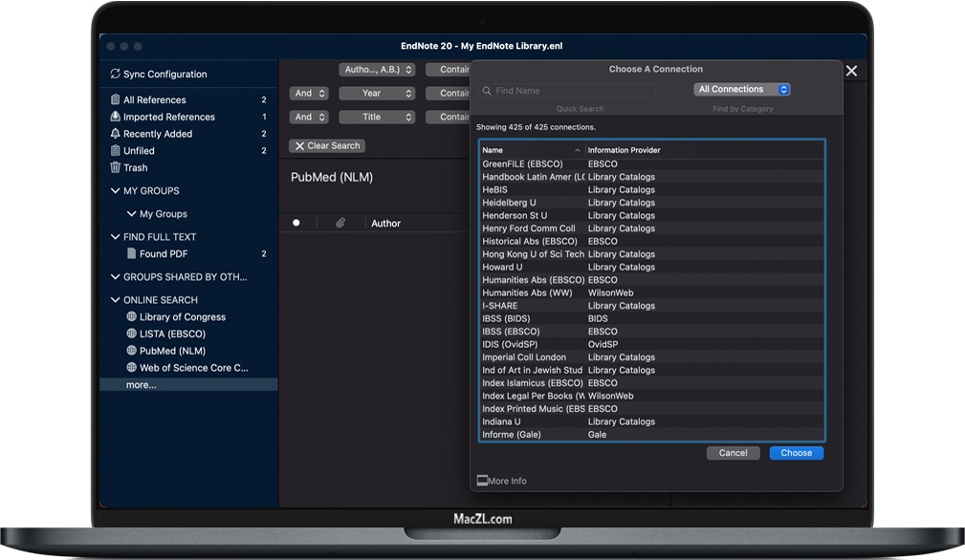Click the Recently Added bell icon
Screen dimensions: 965x560
pyautogui.click(x=116, y=135)
